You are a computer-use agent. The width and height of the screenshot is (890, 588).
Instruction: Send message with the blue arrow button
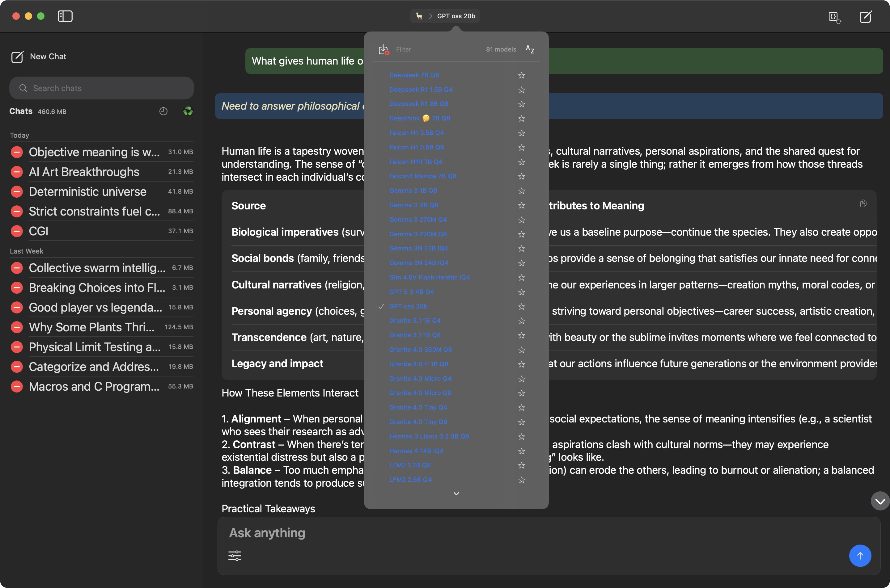(860, 556)
